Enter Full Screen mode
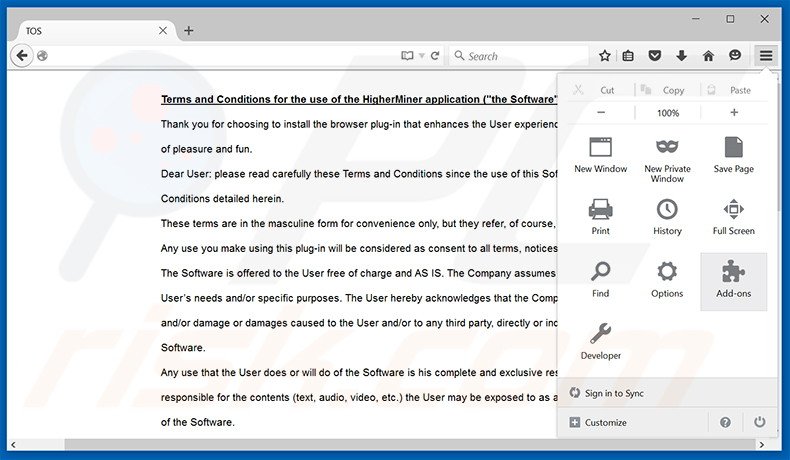Viewport: 790px width, 460px height. pyautogui.click(x=734, y=218)
